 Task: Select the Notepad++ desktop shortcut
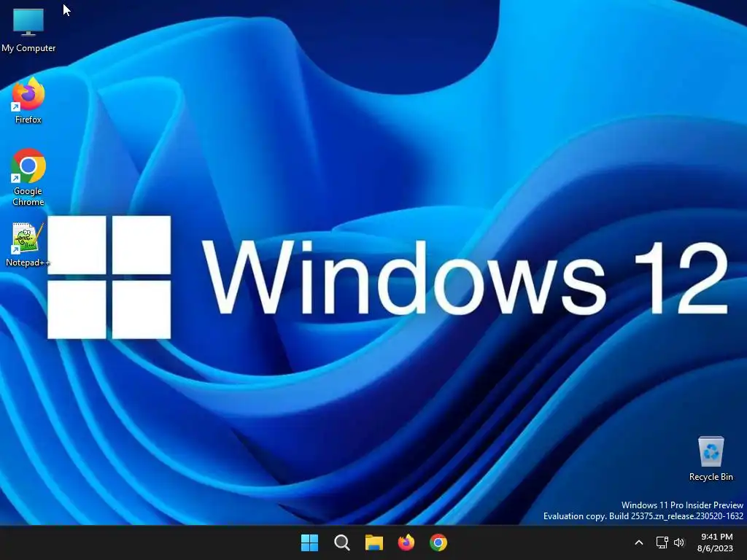27,244
